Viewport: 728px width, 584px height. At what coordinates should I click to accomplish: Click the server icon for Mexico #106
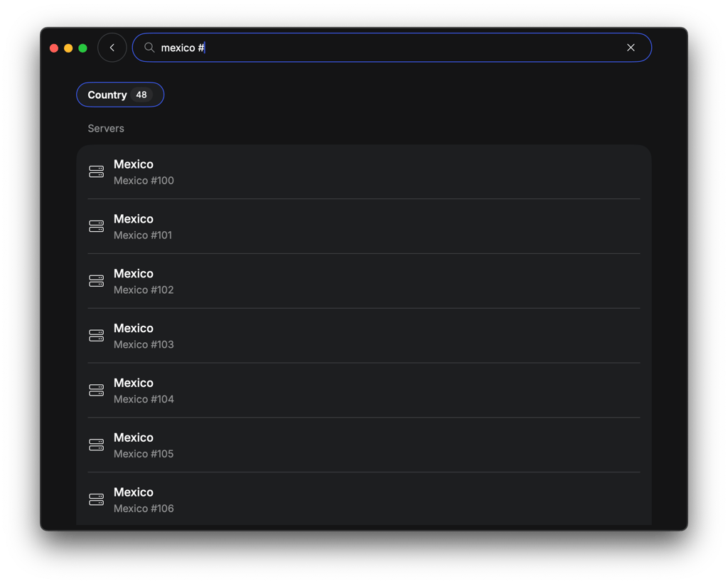point(97,499)
